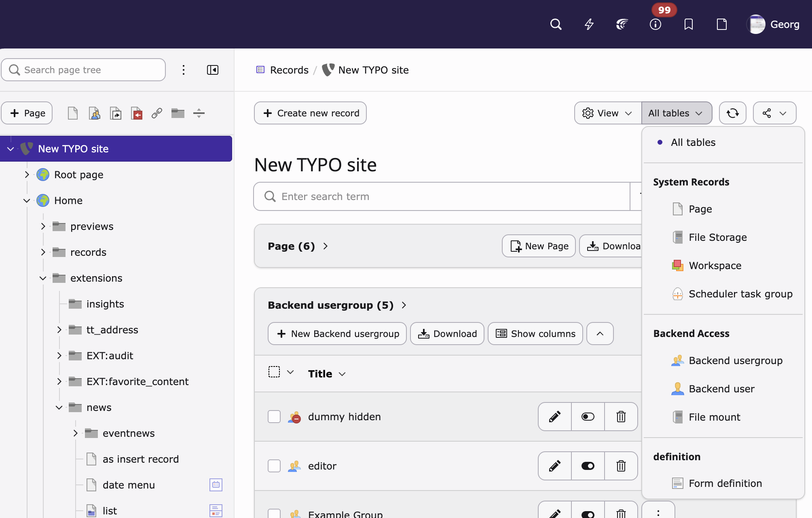Click the Show columns button

[535, 334]
